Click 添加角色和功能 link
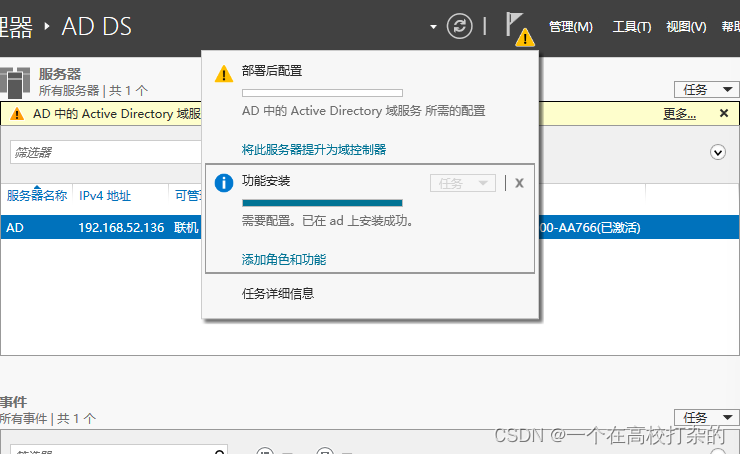Viewport: 740px width, 454px height. 284,260
